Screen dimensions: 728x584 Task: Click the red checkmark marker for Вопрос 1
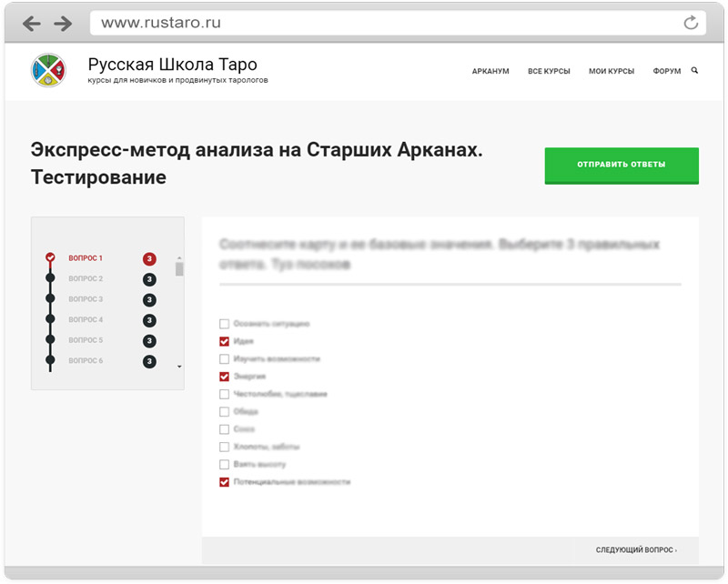click(50, 258)
